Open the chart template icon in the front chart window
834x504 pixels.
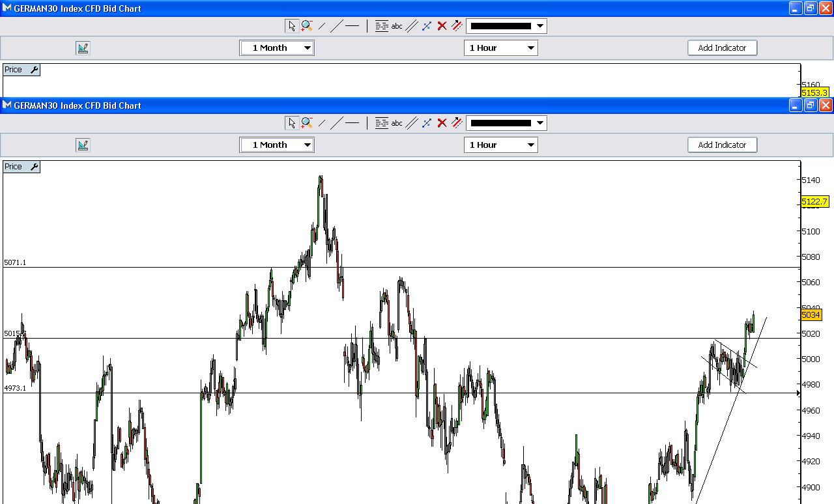coord(83,145)
